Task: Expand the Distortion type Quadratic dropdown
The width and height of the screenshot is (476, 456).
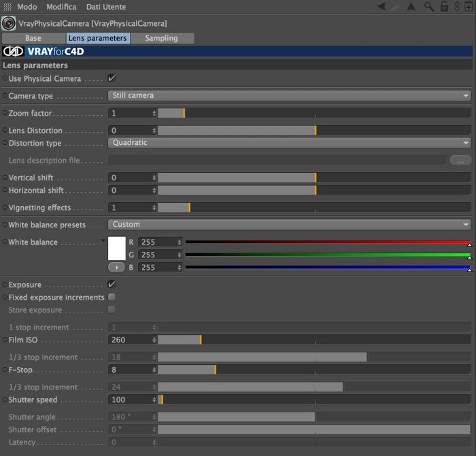Action: pos(290,142)
